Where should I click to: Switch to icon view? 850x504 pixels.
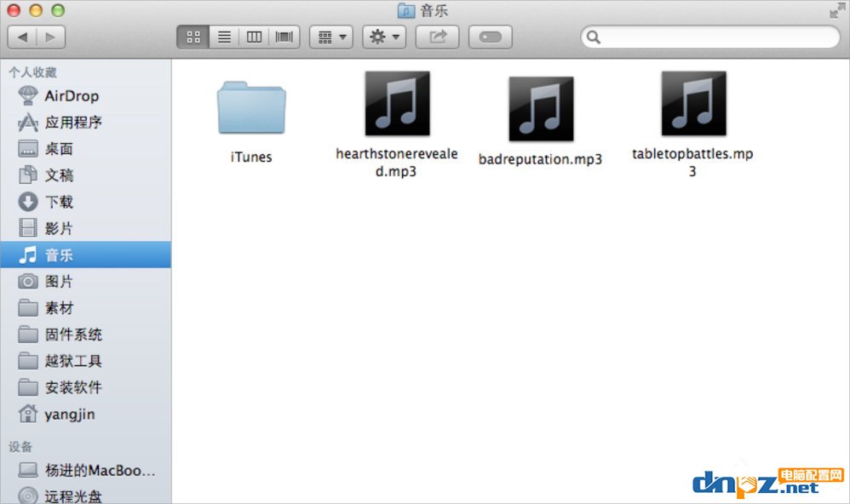pos(193,37)
